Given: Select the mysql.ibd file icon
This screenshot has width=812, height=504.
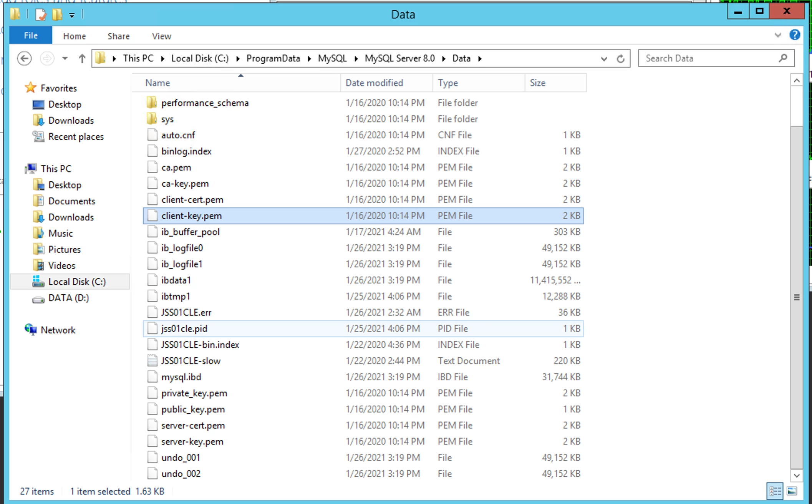Looking at the screenshot, I should coord(152,377).
